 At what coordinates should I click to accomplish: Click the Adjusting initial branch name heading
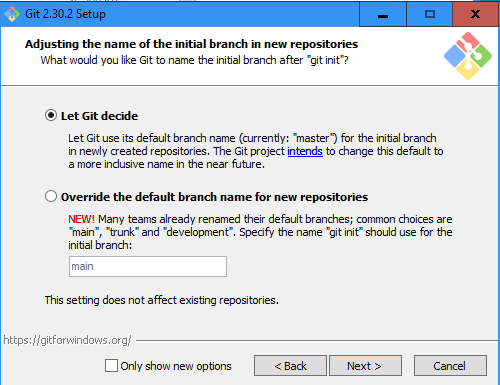pyautogui.click(x=191, y=44)
